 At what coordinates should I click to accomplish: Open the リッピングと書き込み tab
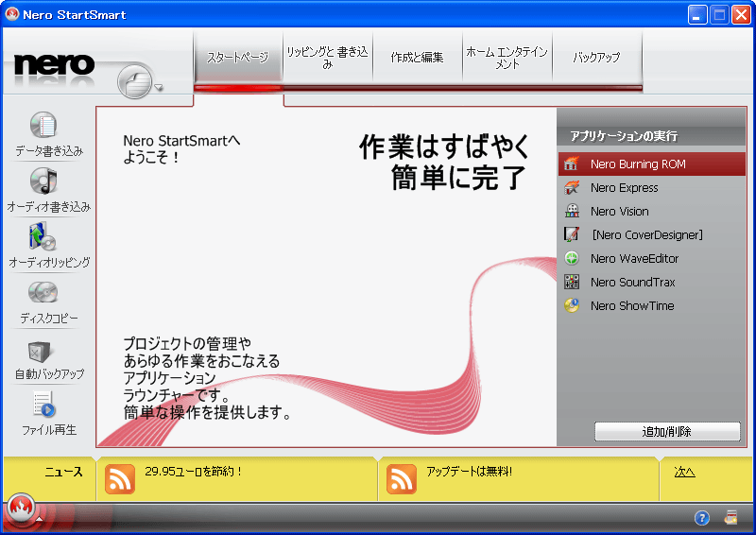point(327,58)
